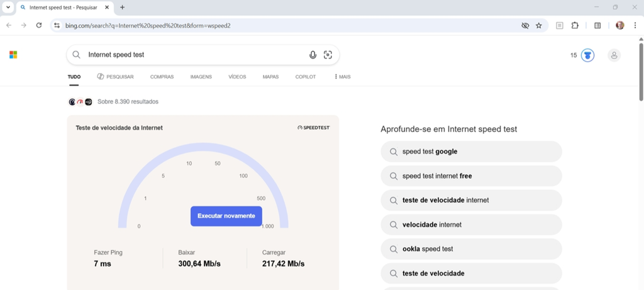
Task: Close the Internet speed test tab
Action: tap(107, 8)
